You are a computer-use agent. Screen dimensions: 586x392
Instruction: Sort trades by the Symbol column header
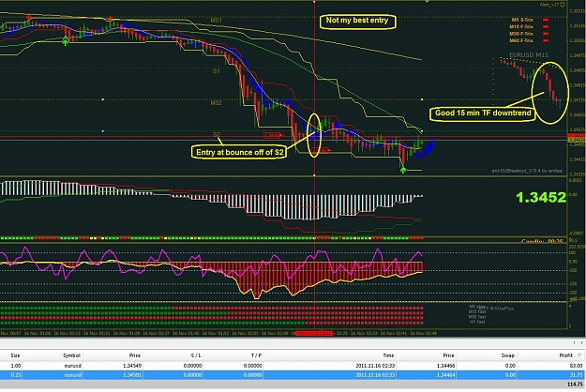coord(71,355)
